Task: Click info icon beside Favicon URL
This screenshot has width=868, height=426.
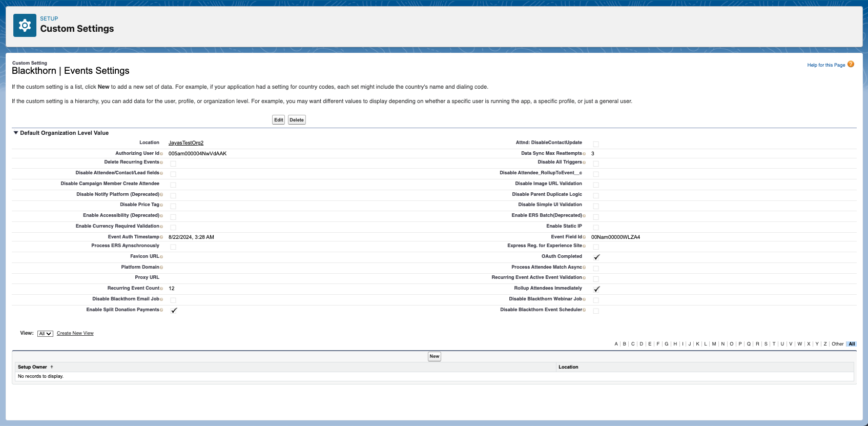Action: pos(161,257)
